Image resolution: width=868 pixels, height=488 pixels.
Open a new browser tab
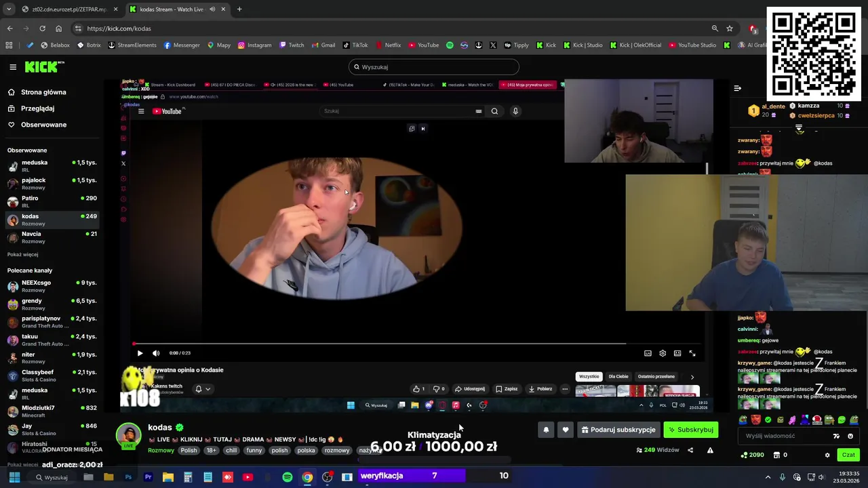tap(239, 9)
